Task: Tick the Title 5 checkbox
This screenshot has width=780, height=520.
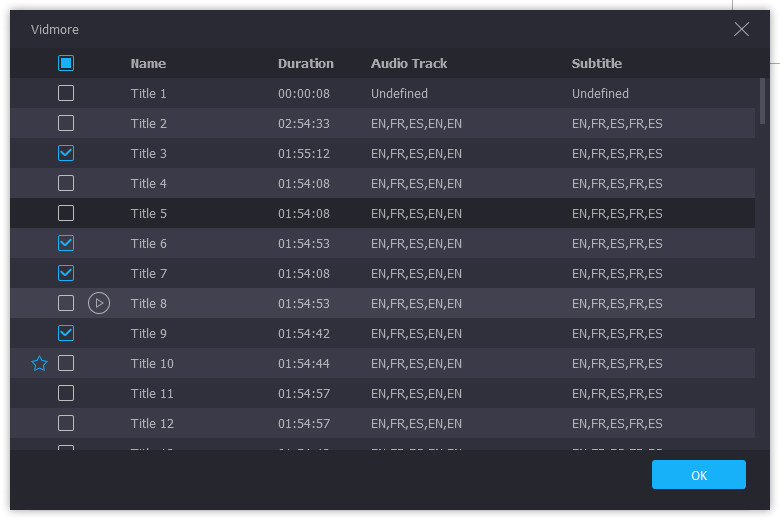Action: click(66, 213)
